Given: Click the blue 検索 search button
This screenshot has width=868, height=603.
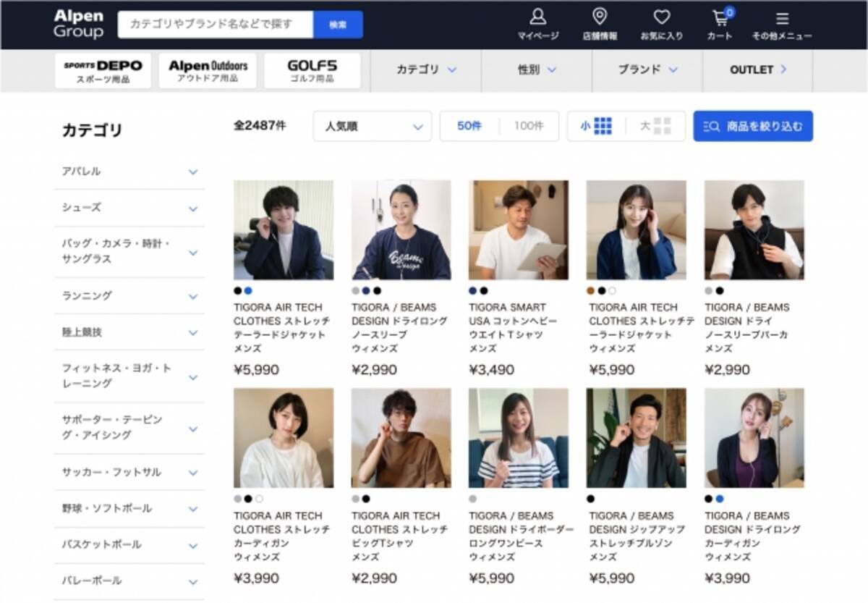Looking at the screenshot, I should pos(338,25).
